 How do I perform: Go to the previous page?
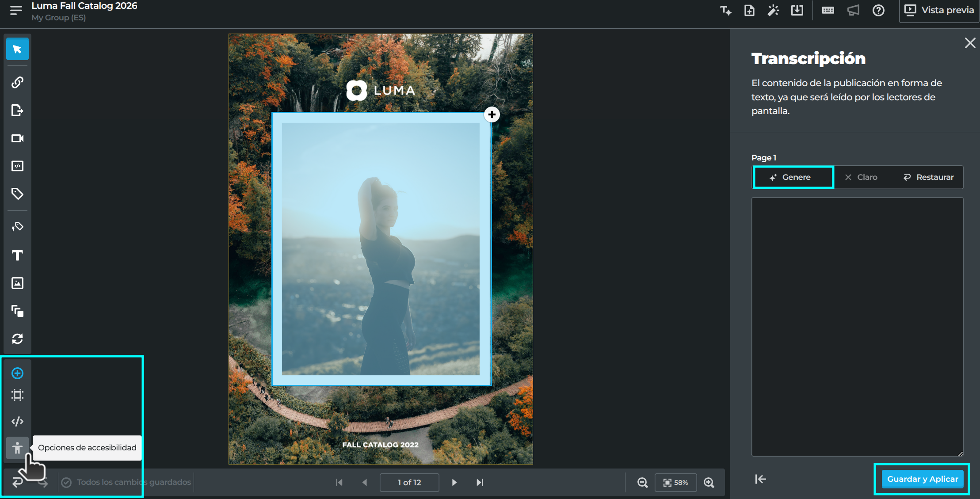tap(365, 482)
